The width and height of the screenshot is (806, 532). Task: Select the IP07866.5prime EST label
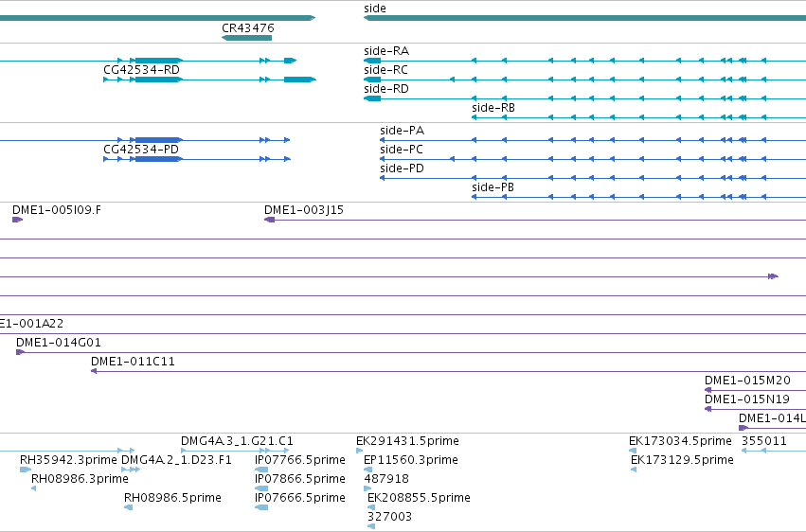tap(299, 479)
